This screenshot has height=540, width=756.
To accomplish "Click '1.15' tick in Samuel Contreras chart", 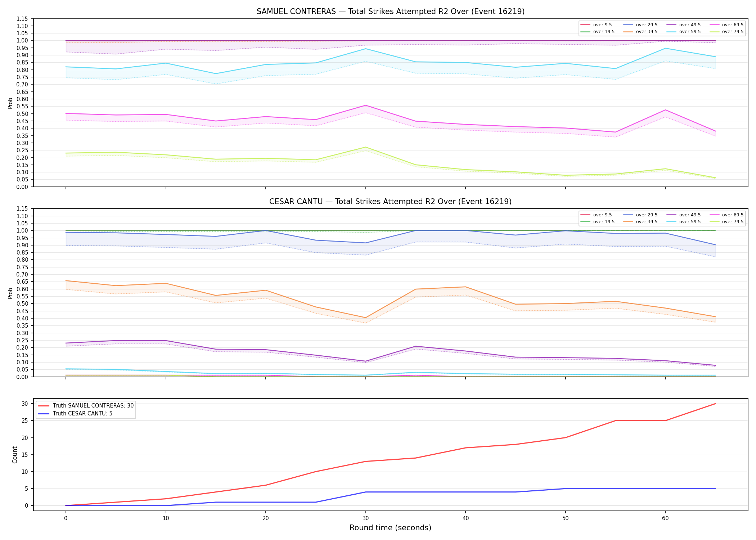I will pyautogui.click(x=23, y=19).
